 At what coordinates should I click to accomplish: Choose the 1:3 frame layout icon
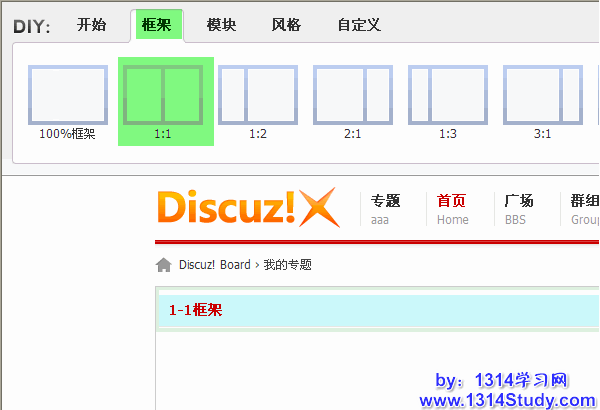point(448,96)
